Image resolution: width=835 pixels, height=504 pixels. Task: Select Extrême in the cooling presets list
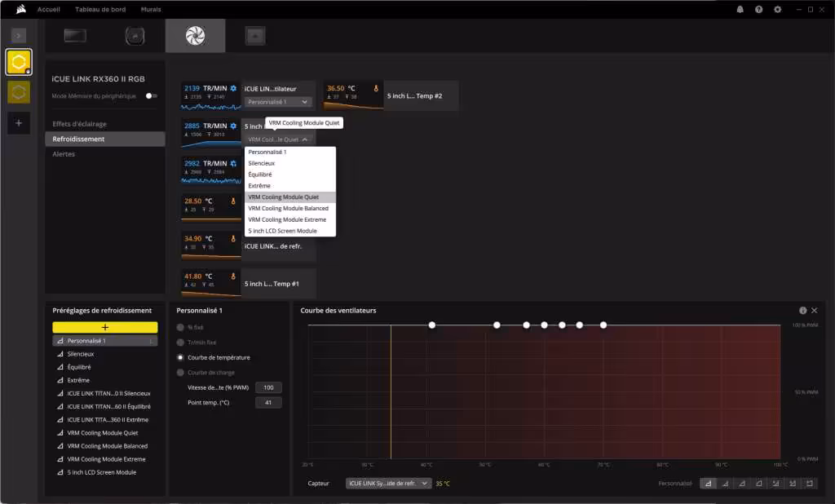pos(105,380)
